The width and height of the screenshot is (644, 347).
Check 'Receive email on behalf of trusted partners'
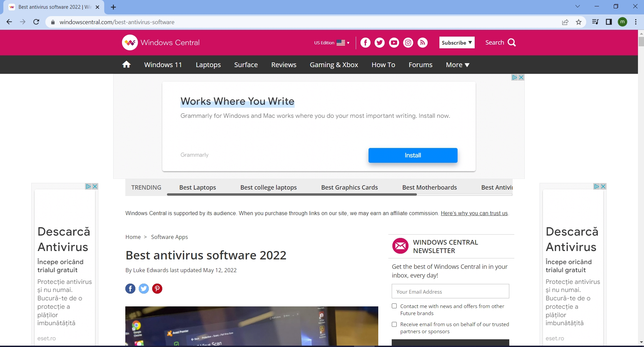tap(394, 324)
